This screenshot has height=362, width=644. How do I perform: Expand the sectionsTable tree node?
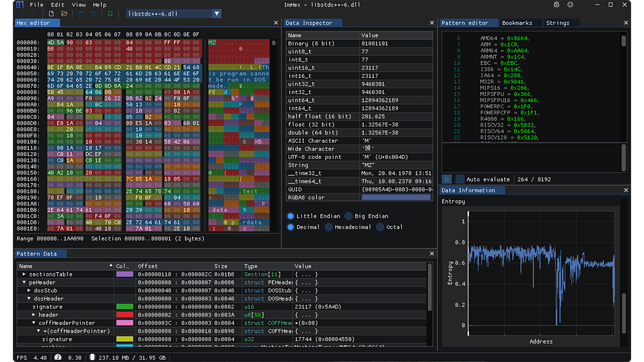[24, 274]
